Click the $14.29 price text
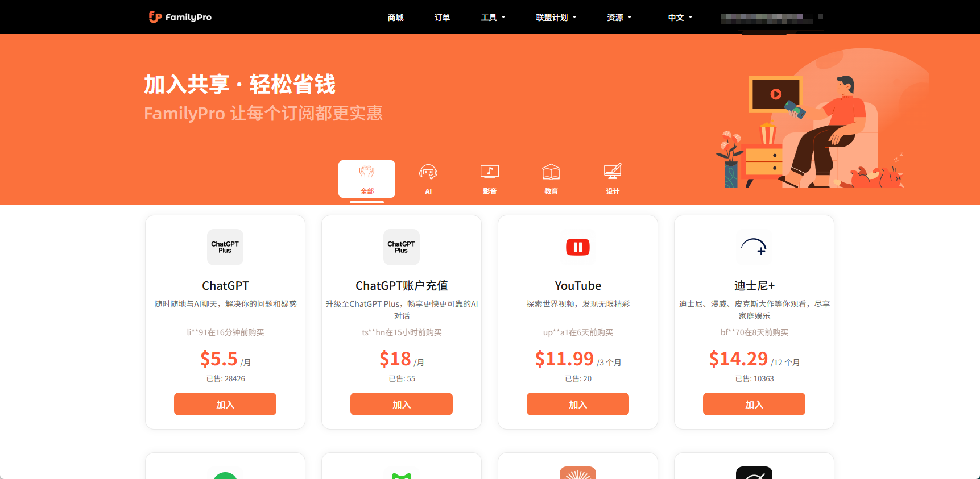The image size is (980, 479). pos(738,359)
